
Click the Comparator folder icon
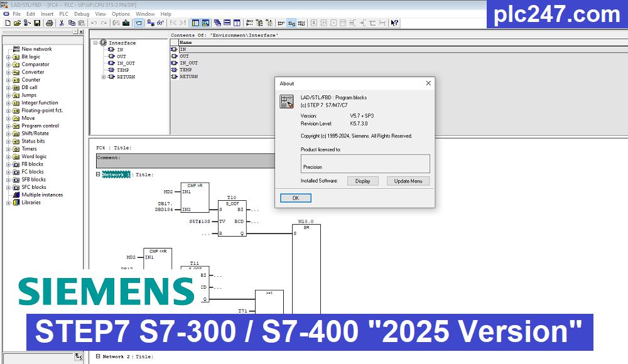(x=16, y=65)
